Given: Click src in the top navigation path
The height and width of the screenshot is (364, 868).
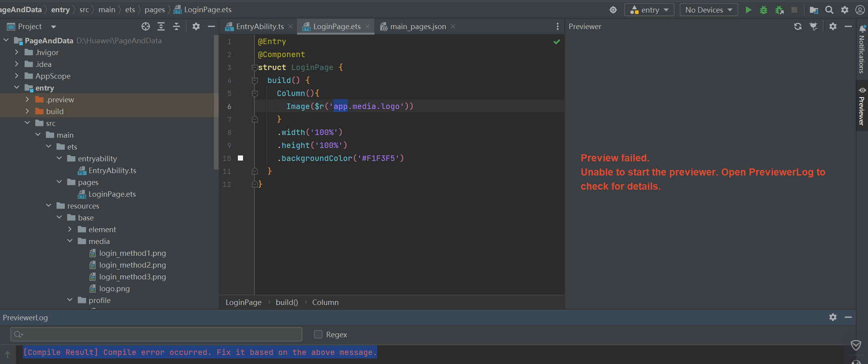Looking at the screenshot, I should (84, 10).
